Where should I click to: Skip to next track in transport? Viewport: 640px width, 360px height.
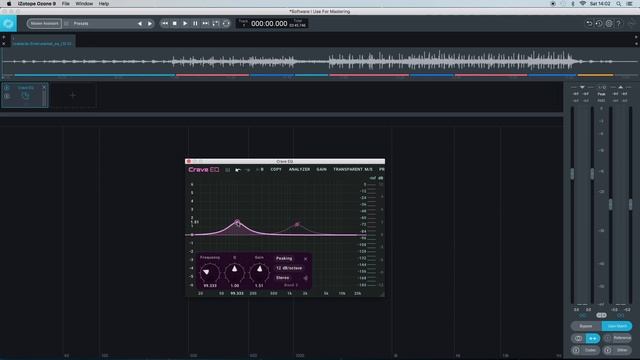click(205, 24)
